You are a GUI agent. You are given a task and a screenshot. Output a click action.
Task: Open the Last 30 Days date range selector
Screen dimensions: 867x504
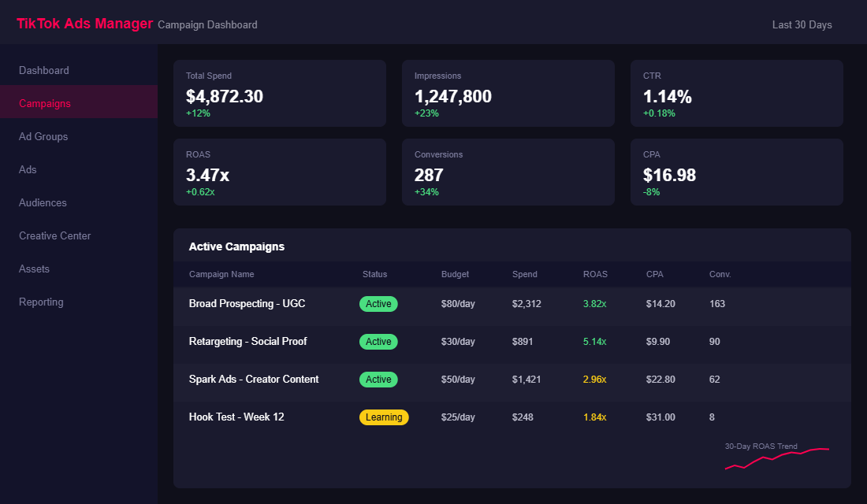pos(802,24)
